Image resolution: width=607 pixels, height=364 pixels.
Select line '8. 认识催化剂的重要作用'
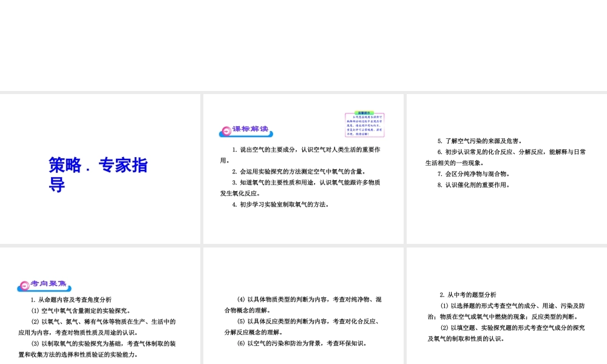tap(474, 185)
